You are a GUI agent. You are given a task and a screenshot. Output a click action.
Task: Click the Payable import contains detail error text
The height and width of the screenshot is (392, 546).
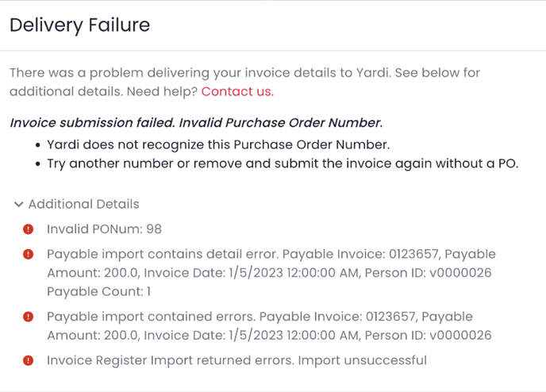tap(271, 273)
